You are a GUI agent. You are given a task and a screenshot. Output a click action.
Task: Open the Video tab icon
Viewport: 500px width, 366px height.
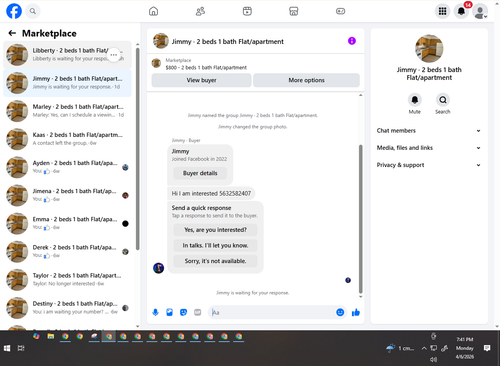tap(247, 11)
